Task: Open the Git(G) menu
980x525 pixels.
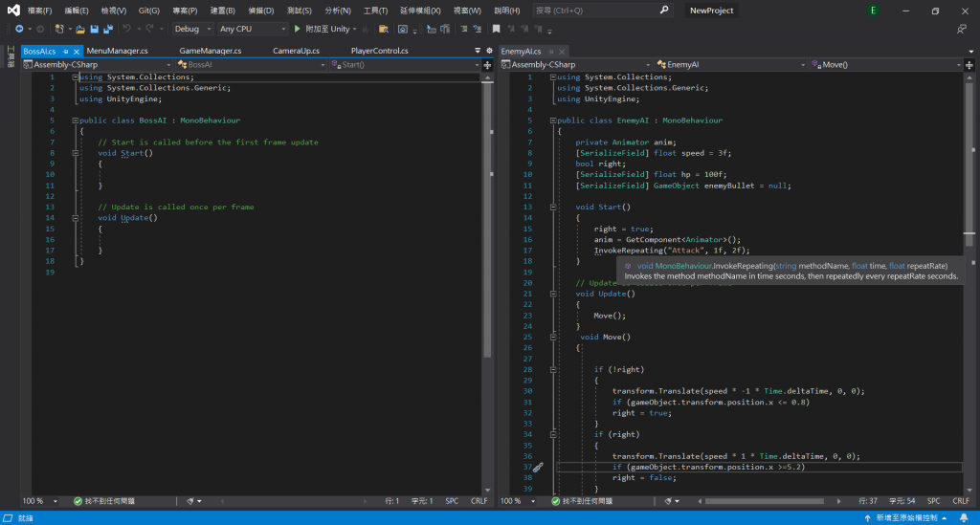Action: click(x=148, y=10)
